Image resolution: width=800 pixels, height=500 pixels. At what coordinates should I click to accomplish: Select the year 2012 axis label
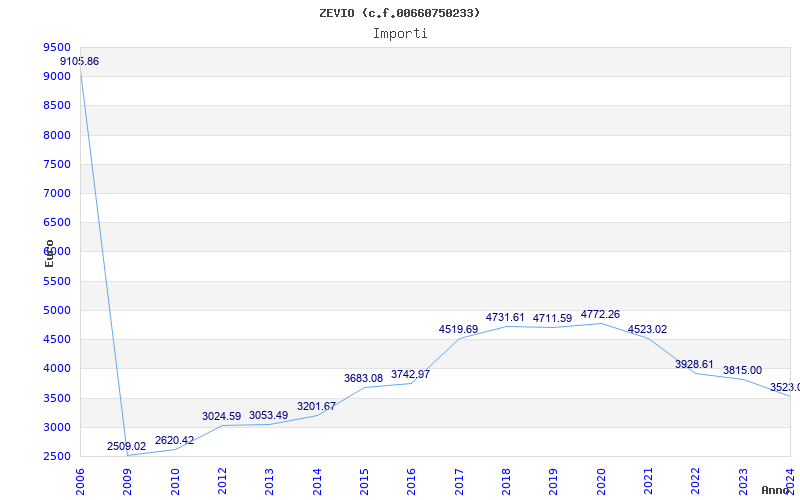(x=222, y=482)
